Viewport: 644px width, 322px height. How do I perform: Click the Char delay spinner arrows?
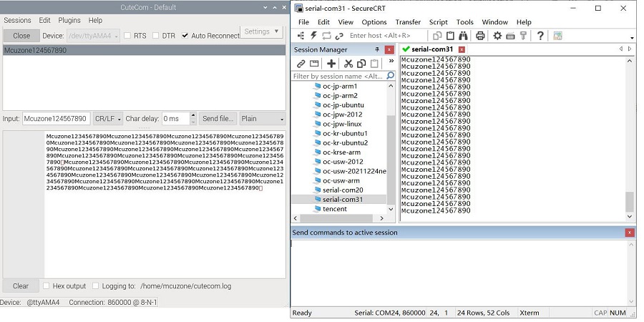coord(193,119)
